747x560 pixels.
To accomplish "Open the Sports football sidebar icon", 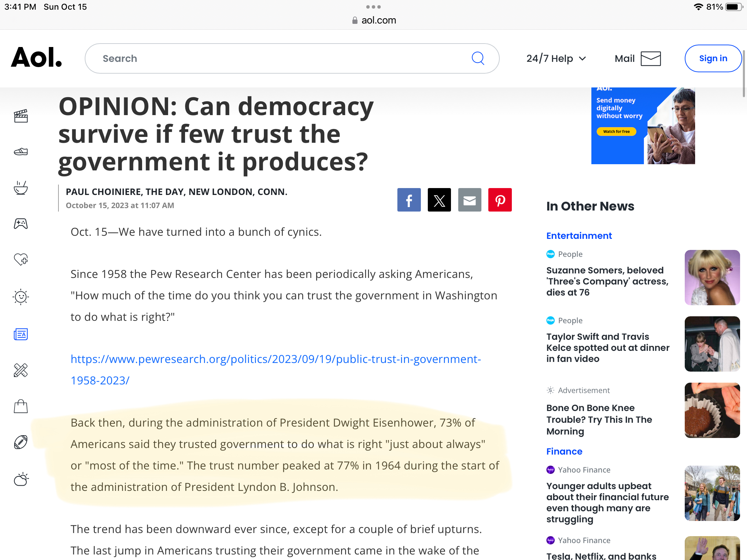I will click(x=21, y=442).
